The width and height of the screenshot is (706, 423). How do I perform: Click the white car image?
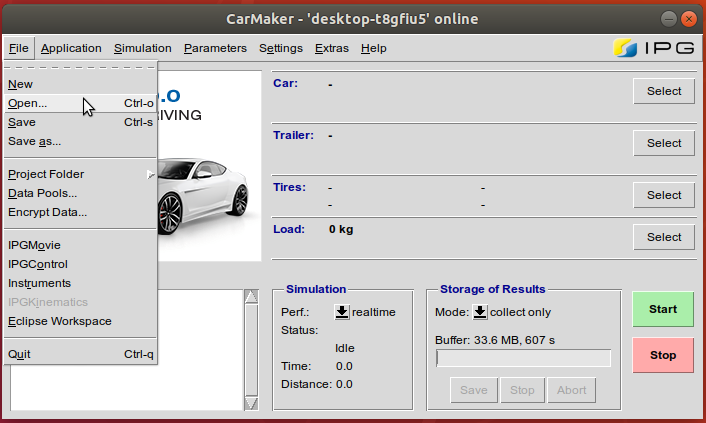pyautogui.click(x=203, y=194)
